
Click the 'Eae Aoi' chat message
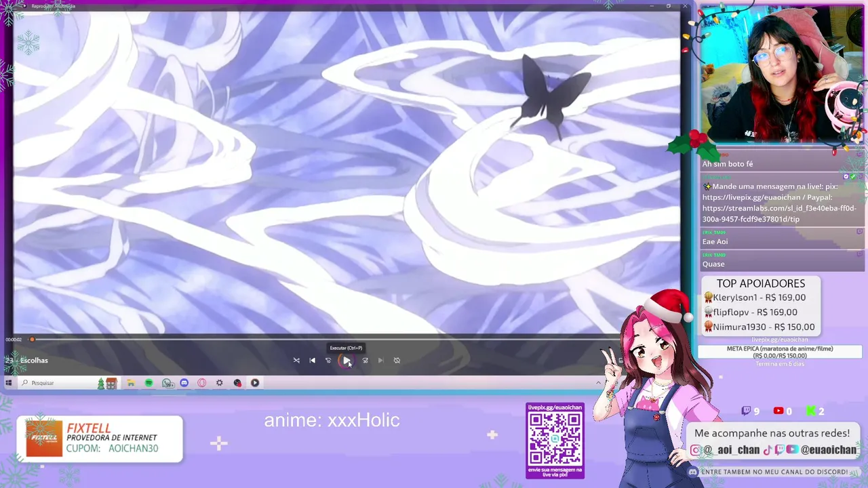[715, 241]
